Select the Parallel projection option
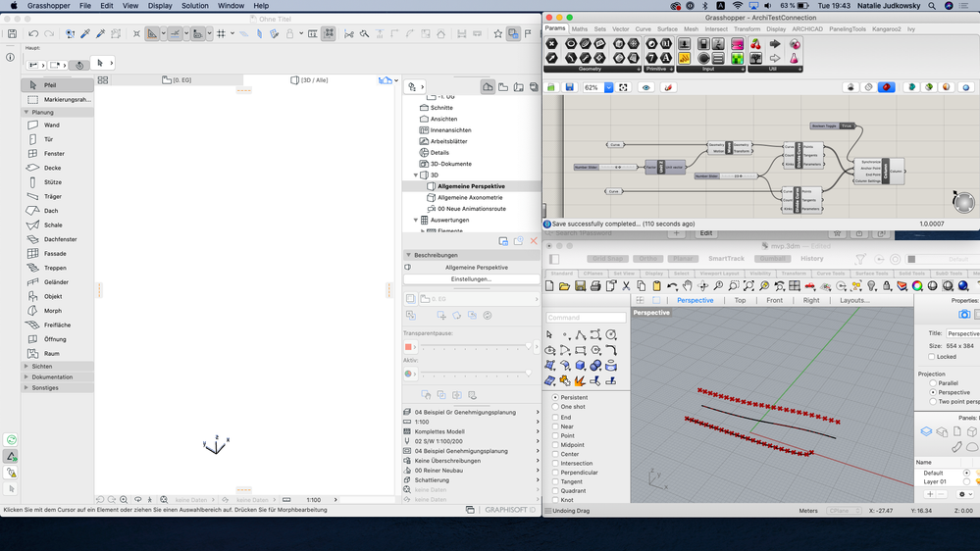The height and width of the screenshot is (551, 980). 932,383
